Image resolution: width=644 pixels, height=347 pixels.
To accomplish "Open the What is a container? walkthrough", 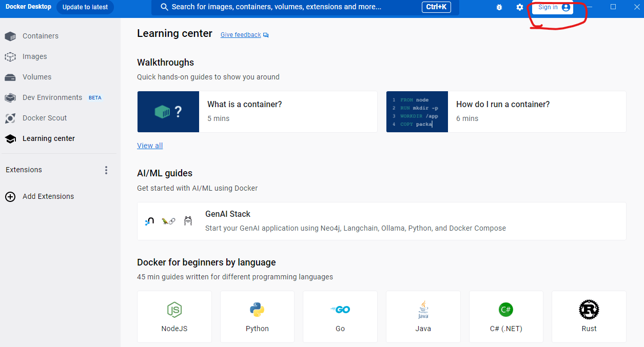I will (258, 112).
